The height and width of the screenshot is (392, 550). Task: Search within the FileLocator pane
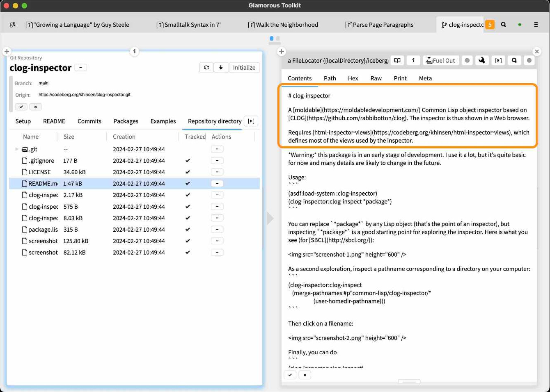click(x=514, y=60)
